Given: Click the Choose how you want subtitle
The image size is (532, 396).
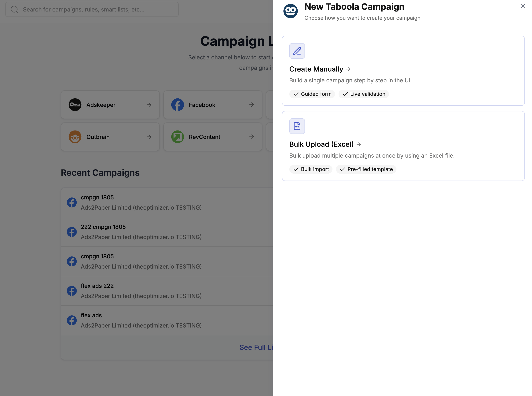Looking at the screenshot, I should pyautogui.click(x=362, y=18).
